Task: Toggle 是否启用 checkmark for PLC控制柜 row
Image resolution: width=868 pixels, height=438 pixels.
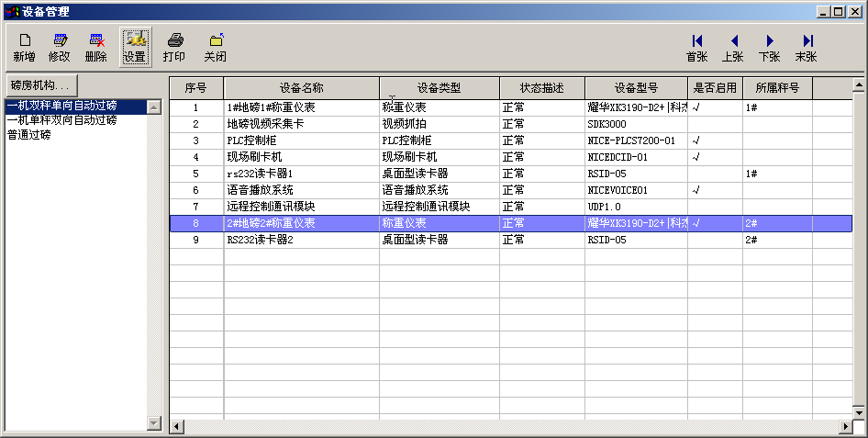Action: 696,140
